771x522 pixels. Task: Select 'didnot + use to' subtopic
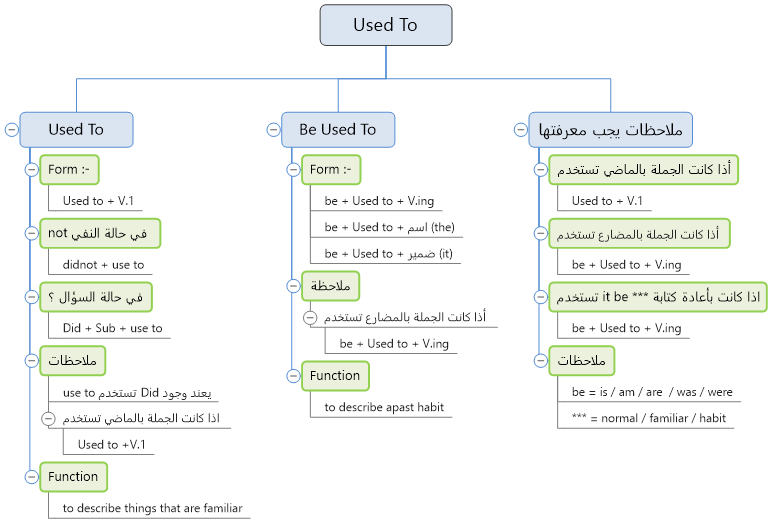[x=103, y=265]
